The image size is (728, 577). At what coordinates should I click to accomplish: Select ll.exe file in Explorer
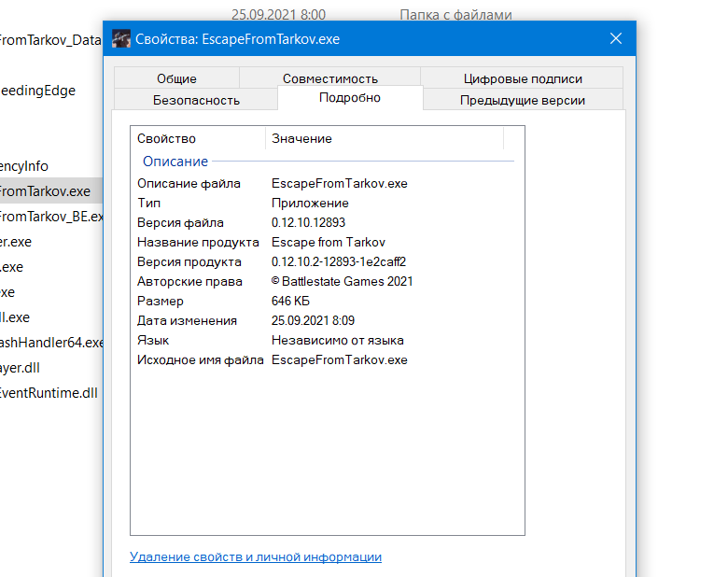pyautogui.click(x=15, y=317)
